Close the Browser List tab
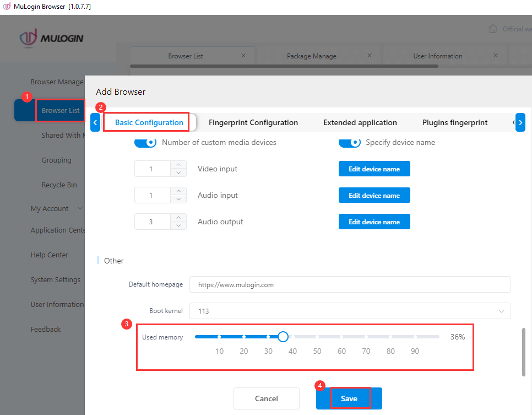Screen dimensions: 532x415 click(243, 55)
